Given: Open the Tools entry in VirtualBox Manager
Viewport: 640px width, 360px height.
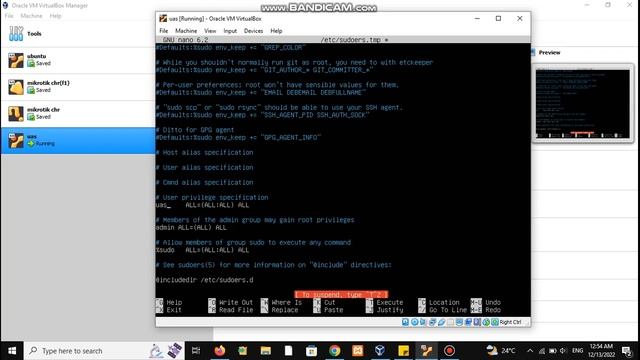Looking at the screenshot, I should pos(78,34).
